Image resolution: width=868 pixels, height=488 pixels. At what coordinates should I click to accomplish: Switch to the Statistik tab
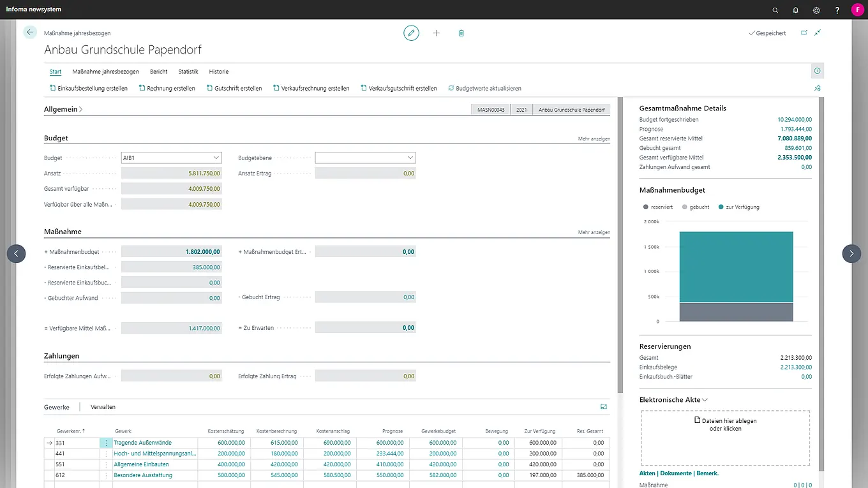(188, 72)
